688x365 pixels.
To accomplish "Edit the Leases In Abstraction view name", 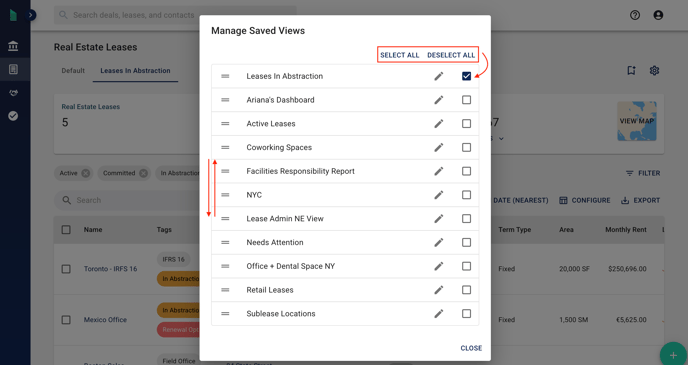I will [x=438, y=76].
